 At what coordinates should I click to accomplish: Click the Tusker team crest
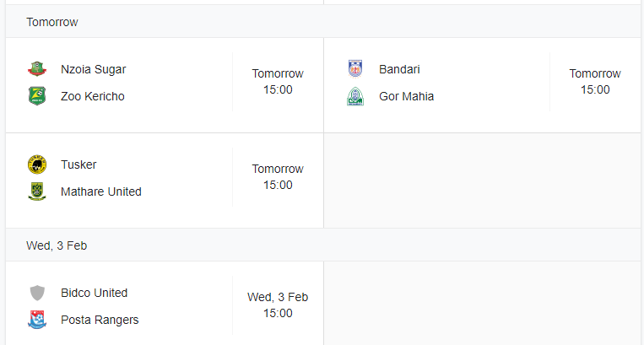click(37, 164)
